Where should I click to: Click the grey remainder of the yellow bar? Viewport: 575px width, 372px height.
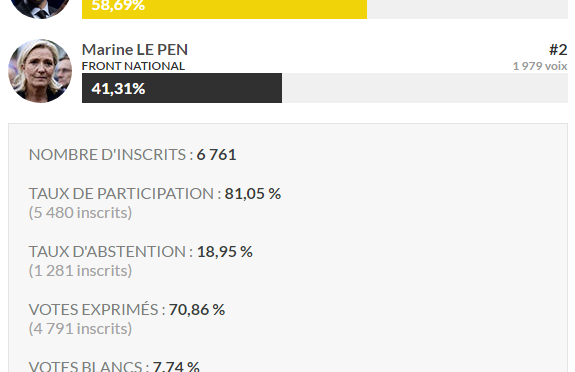click(x=467, y=9)
